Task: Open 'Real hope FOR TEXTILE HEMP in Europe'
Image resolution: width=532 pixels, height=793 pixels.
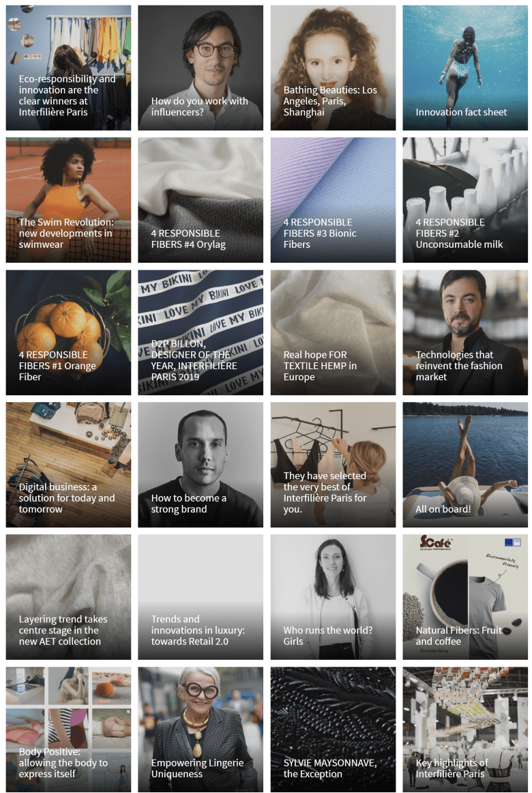Action: (x=333, y=332)
